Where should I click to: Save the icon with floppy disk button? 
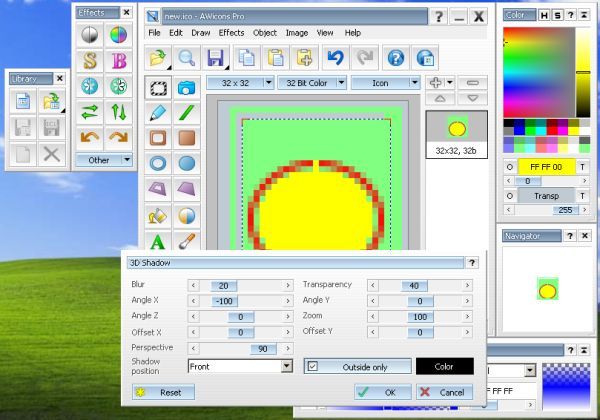pyautogui.click(x=215, y=58)
